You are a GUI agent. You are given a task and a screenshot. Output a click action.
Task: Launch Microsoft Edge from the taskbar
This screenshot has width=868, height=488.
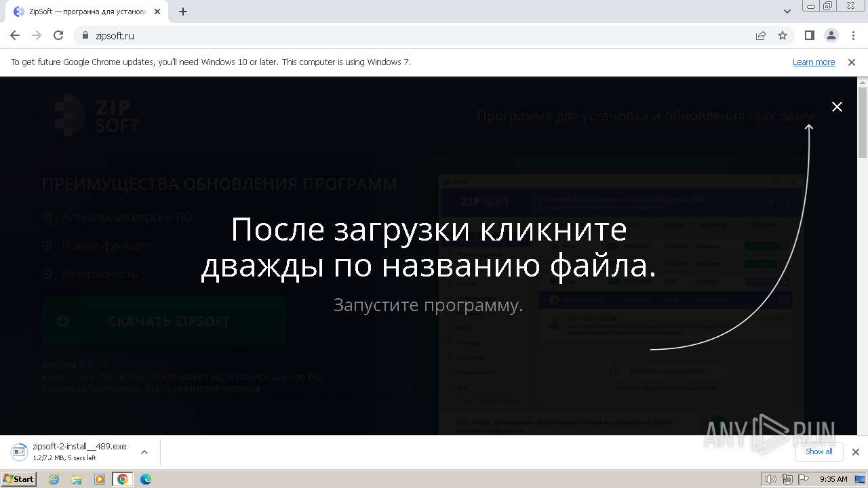146,479
